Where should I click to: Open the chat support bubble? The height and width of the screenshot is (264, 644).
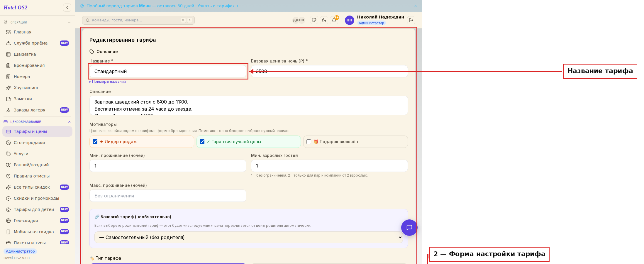tap(409, 228)
